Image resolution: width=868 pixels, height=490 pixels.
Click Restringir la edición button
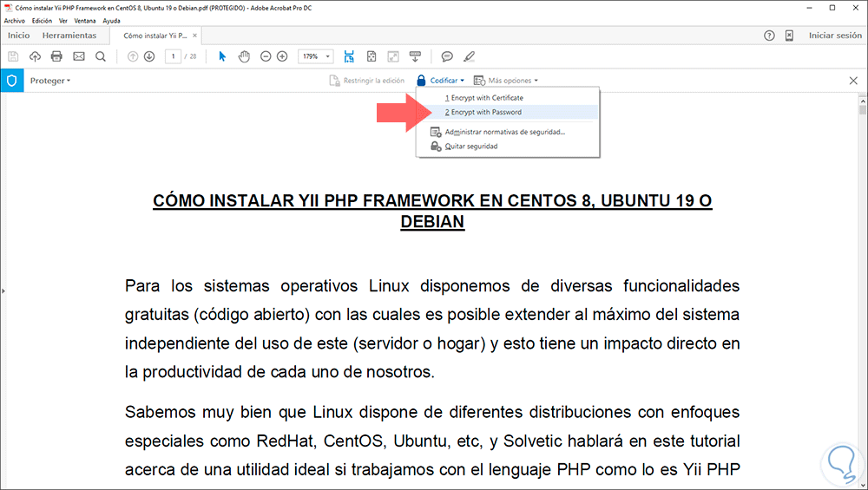pyautogui.click(x=367, y=81)
